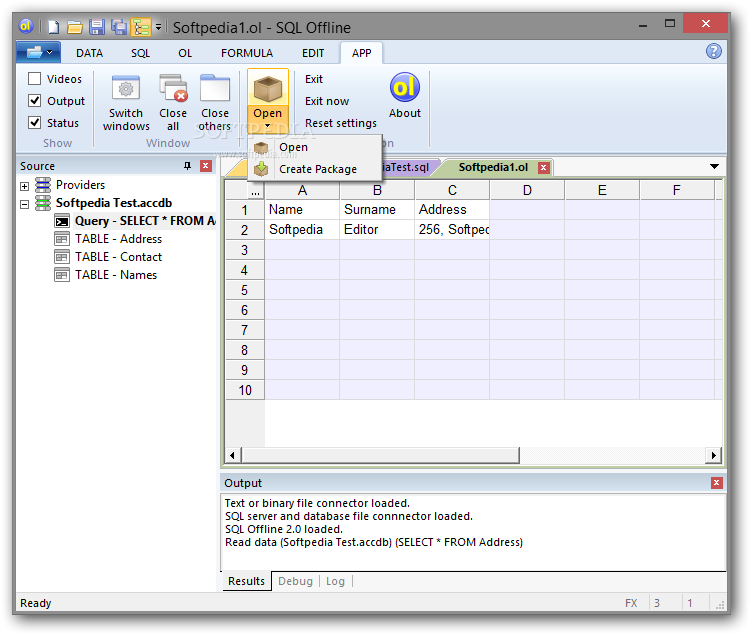Image resolution: width=751 pixels, height=635 pixels.
Task: Click the New document icon in quick access toolbar
Action: click(54, 27)
